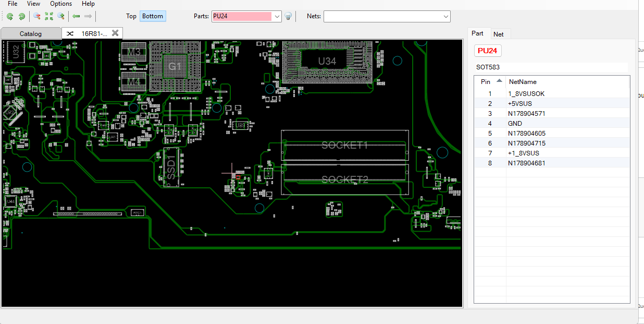Click the grey forward arrow icon
Screen dimensions: 644x324
[88, 16]
